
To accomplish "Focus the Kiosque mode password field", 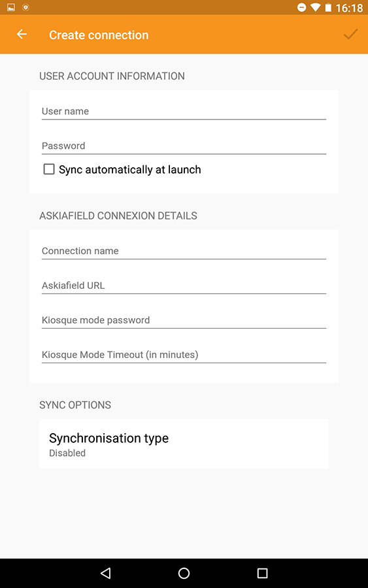I will [184, 320].
